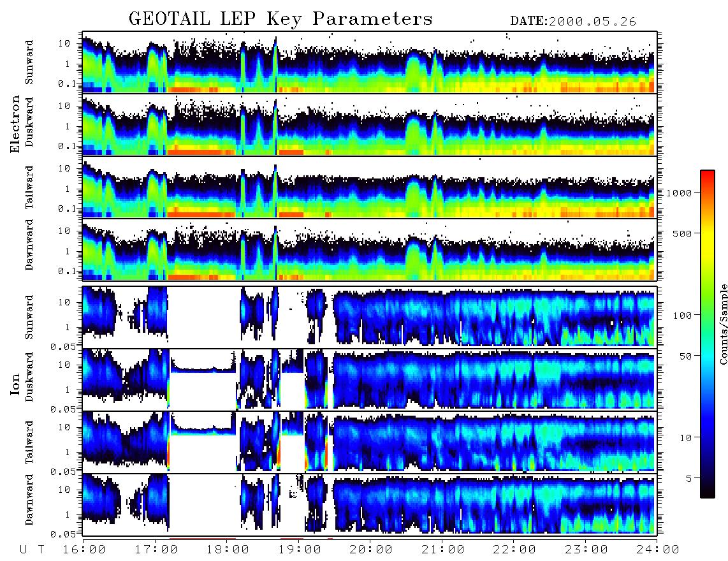Click the 500 colorbar tick label
Viewport: 728px width, 561px height.
(682, 233)
